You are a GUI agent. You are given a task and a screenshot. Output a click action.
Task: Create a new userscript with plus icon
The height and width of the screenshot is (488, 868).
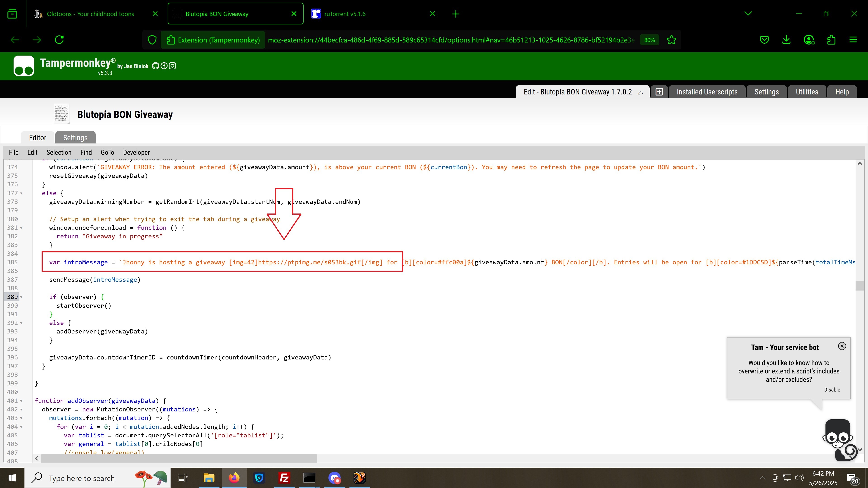(x=659, y=91)
